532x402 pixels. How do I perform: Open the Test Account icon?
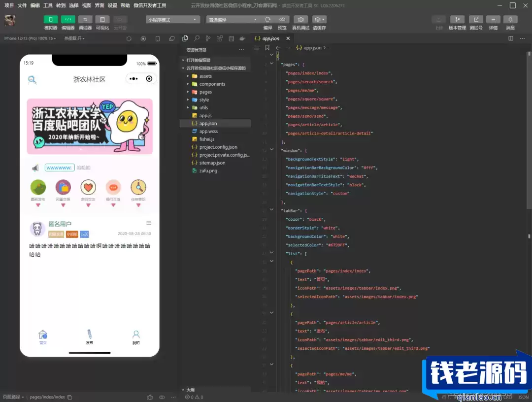476,19
